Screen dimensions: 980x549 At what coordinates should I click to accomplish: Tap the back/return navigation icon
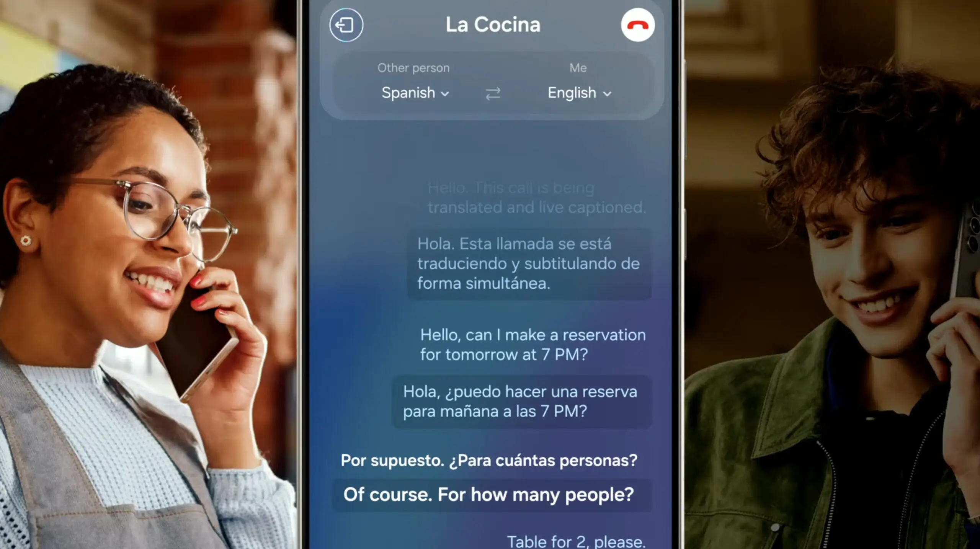pyautogui.click(x=346, y=25)
